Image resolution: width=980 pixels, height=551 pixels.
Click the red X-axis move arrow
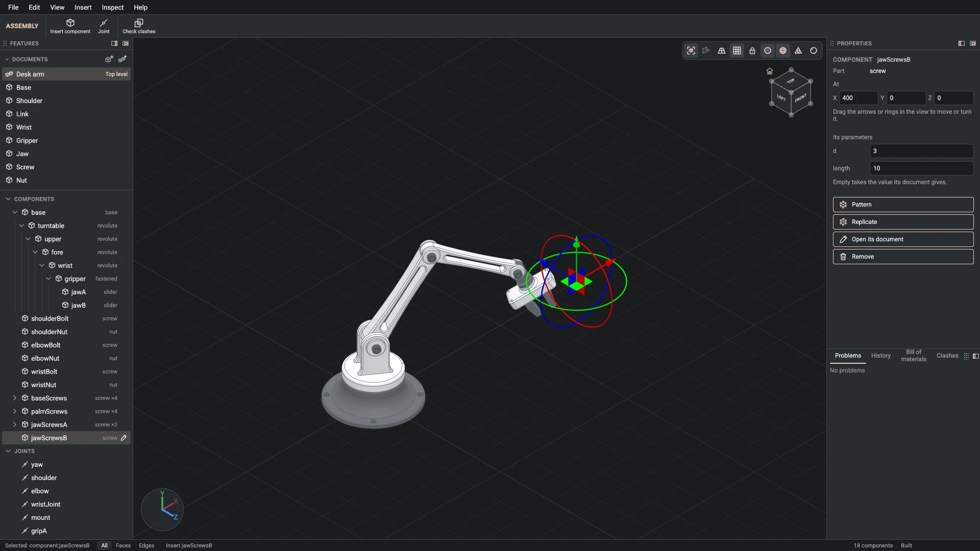click(609, 262)
